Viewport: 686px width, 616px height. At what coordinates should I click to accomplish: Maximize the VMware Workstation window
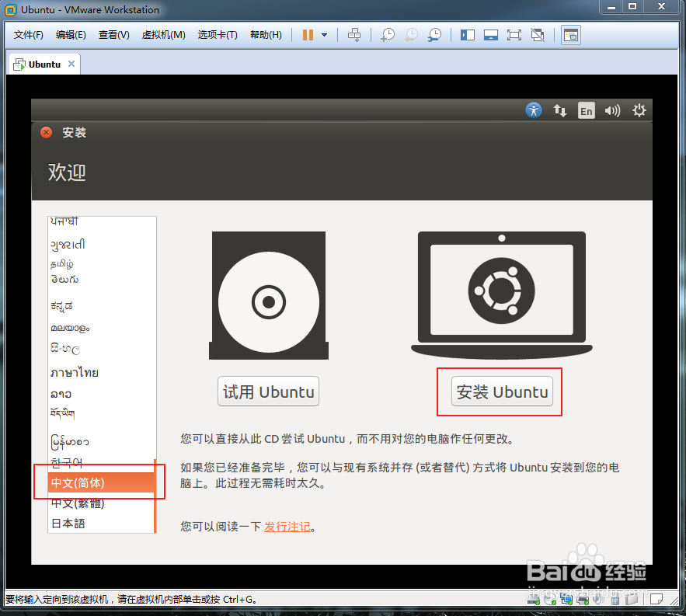pyautogui.click(x=632, y=6)
